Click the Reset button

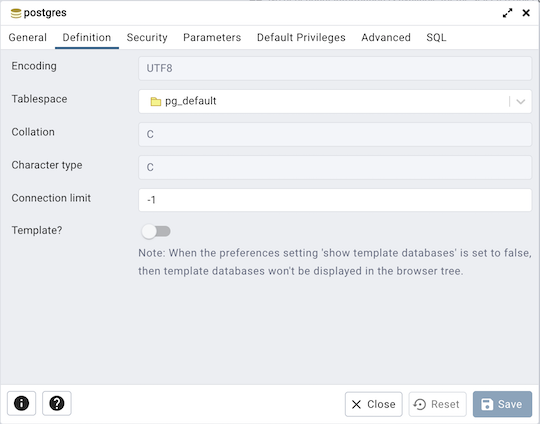point(437,404)
